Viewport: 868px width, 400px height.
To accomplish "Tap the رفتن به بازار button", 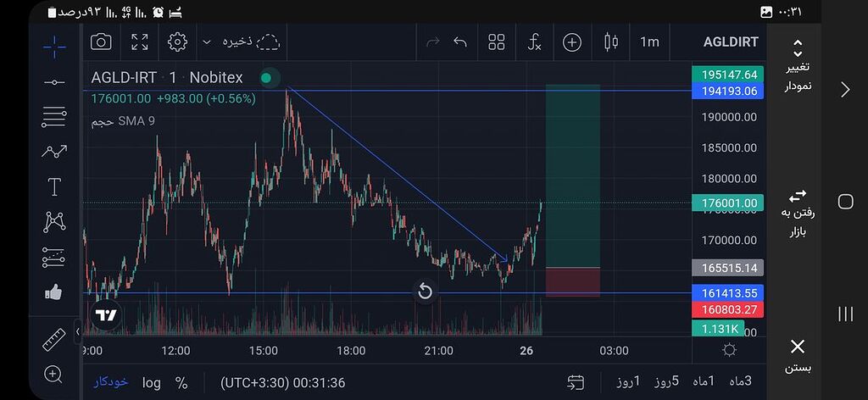I will (797, 212).
